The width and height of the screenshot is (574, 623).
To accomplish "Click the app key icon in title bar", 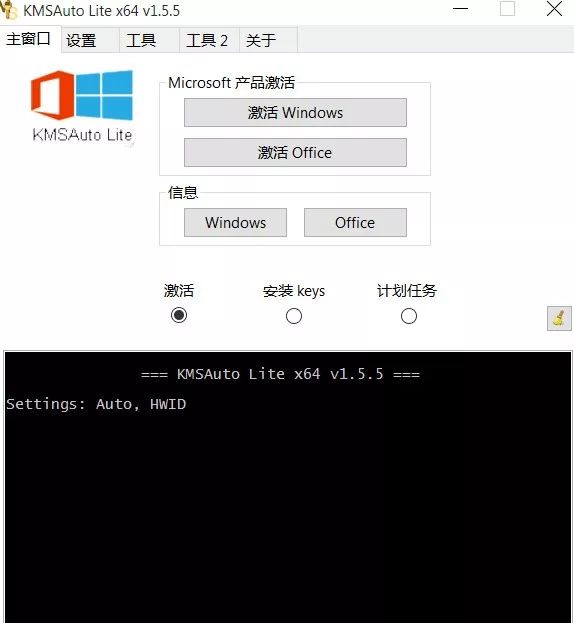I will click(x=9, y=10).
